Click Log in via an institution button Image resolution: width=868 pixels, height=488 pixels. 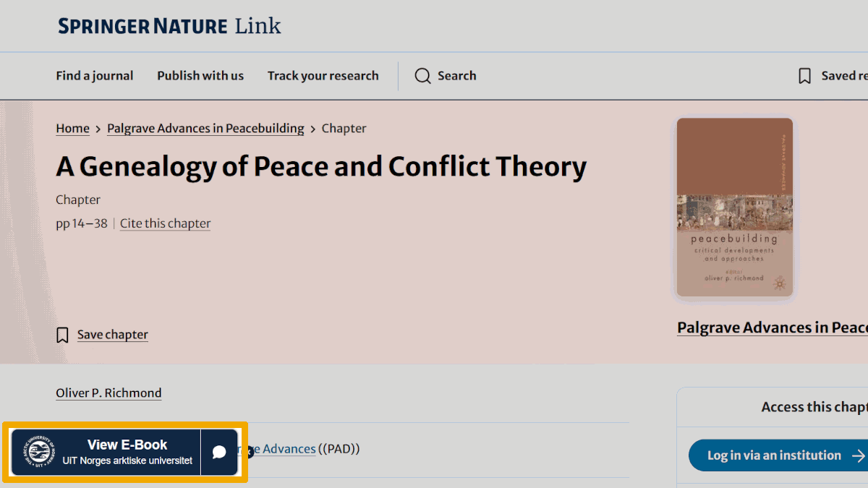(x=778, y=455)
